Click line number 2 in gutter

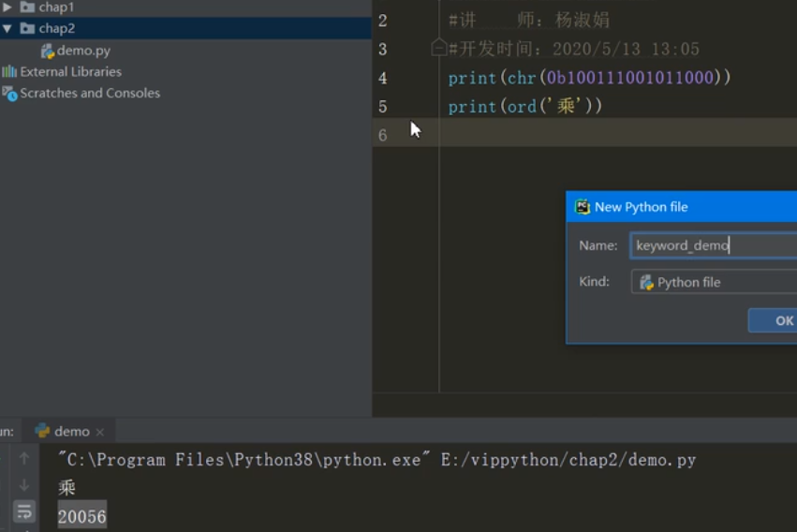click(x=383, y=21)
